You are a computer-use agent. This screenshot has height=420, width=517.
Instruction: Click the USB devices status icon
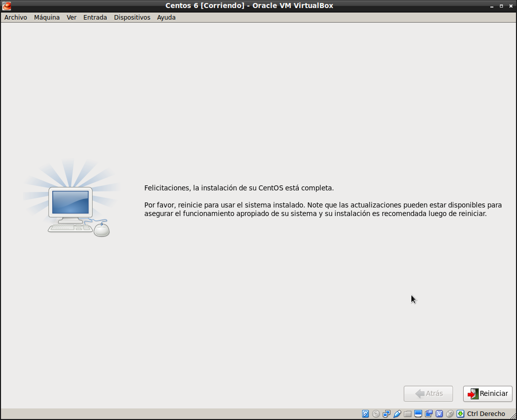(397, 414)
